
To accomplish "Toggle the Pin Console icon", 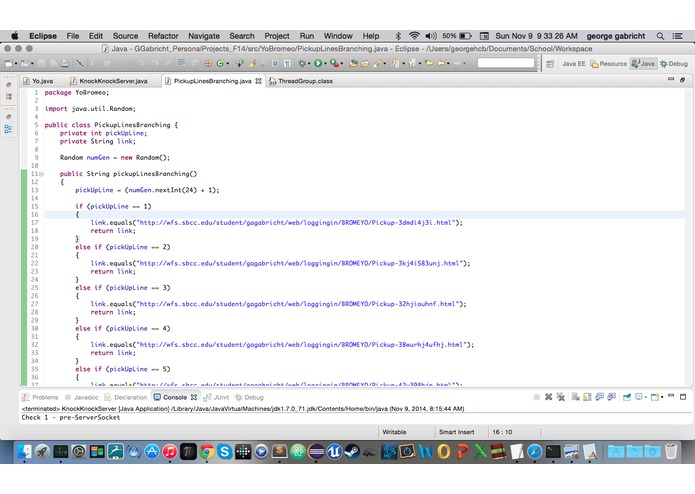I will (627, 397).
